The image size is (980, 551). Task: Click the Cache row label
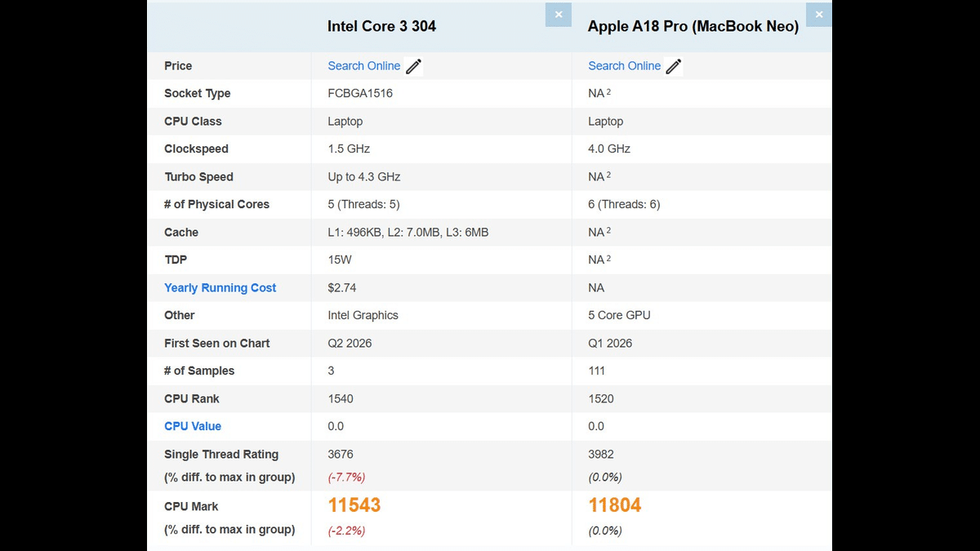point(181,233)
